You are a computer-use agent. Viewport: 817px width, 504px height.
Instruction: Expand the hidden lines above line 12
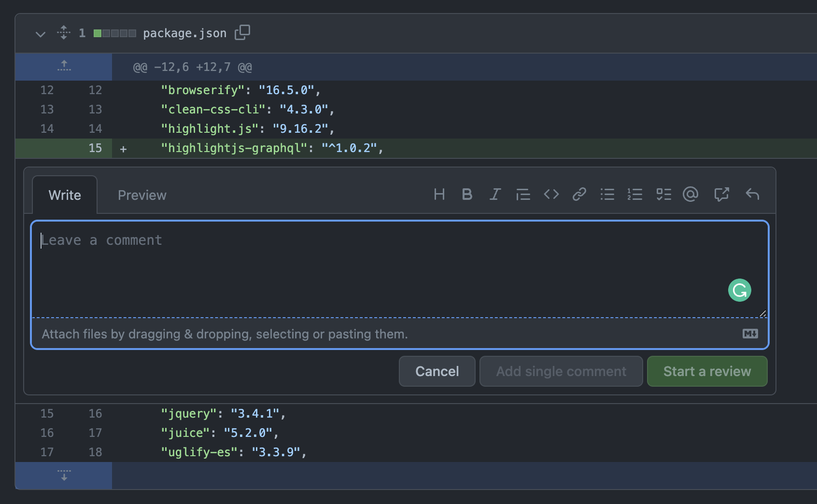(64, 67)
